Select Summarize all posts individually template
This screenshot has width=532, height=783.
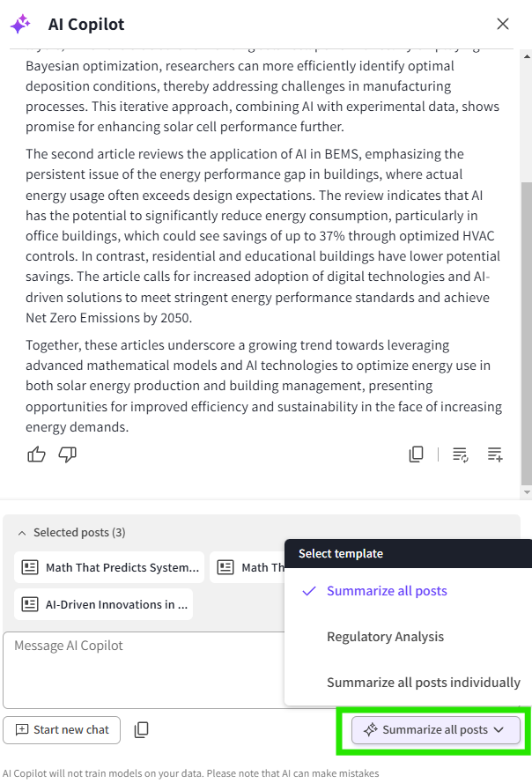423,683
